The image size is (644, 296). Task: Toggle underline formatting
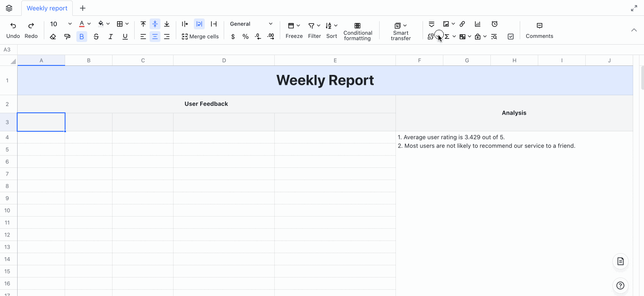(125, 37)
